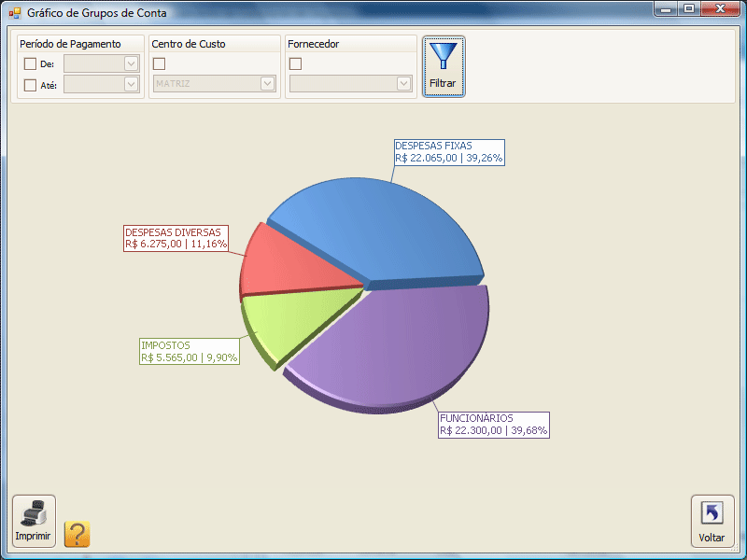Close the Gráfico de Grupos de Conta window
This screenshot has height=560, width=747.
(720, 9)
